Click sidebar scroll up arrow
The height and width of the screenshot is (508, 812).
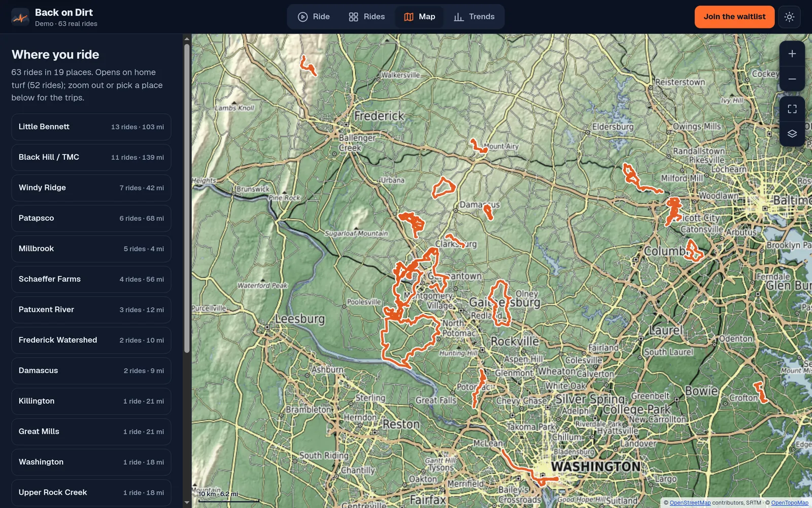coord(187,39)
